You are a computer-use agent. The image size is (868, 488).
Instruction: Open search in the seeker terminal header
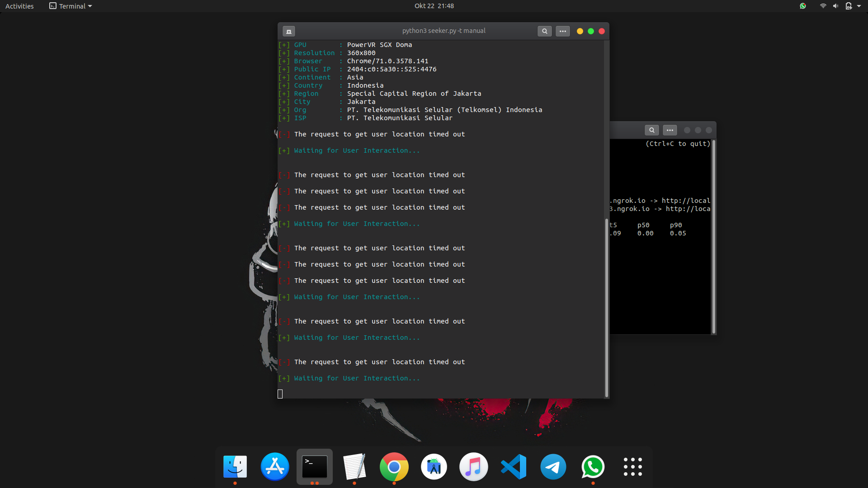[x=545, y=31]
